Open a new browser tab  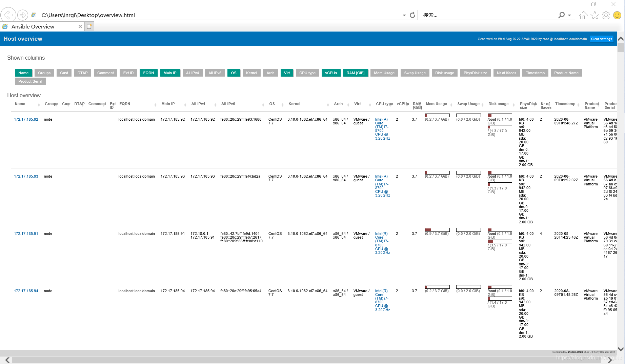click(x=89, y=26)
